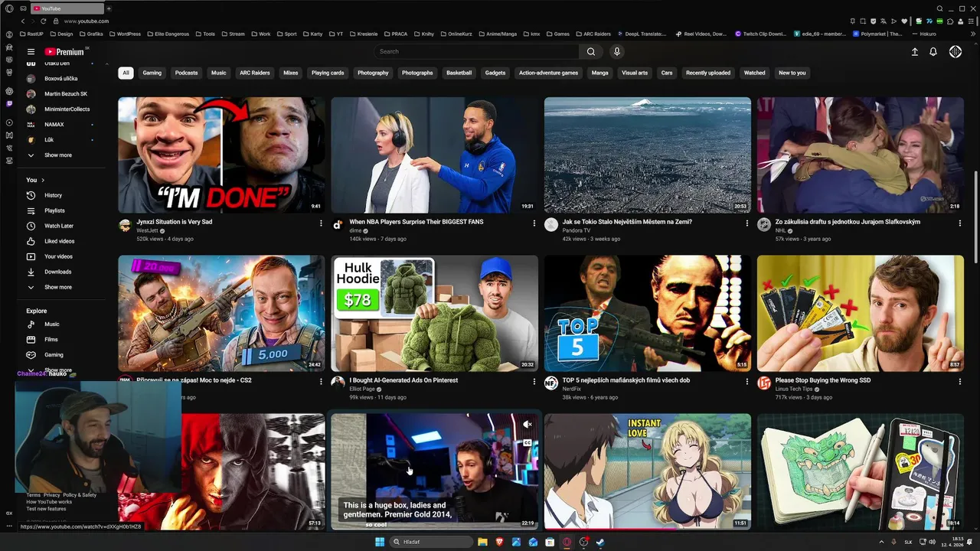Open the DeepL Translate bookmark
This screenshot has height=551, width=980.
(642, 34)
